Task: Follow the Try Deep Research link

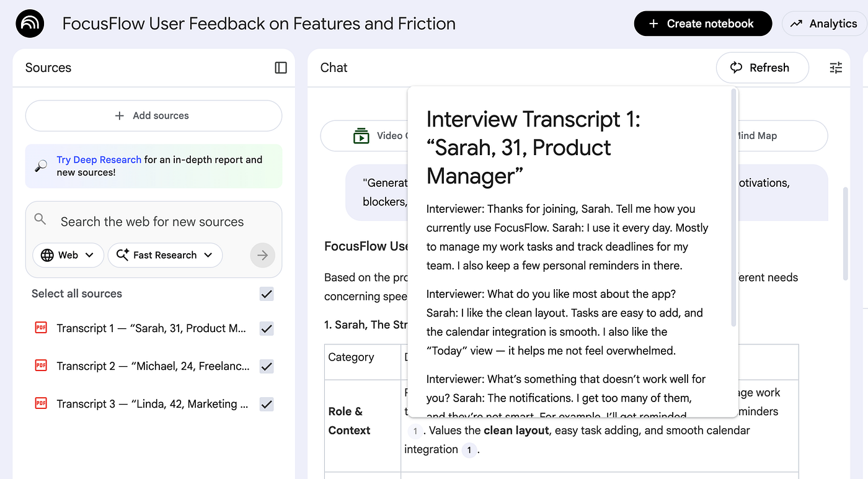Action: point(99,159)
